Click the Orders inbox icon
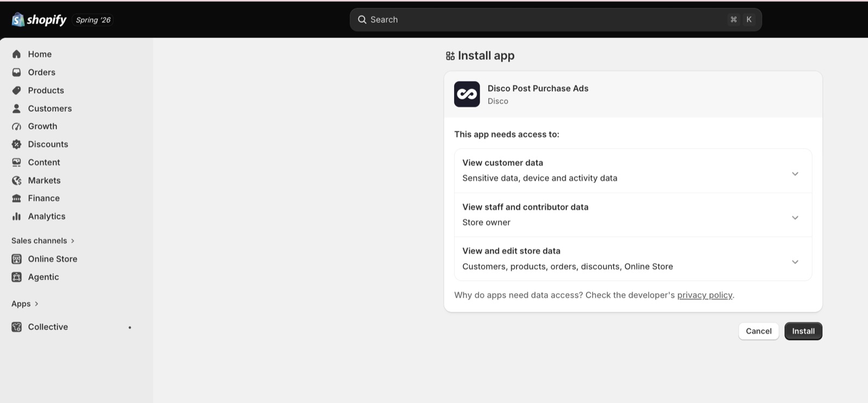The height and width of the screenshot is (403, 868). coord(17,72)
